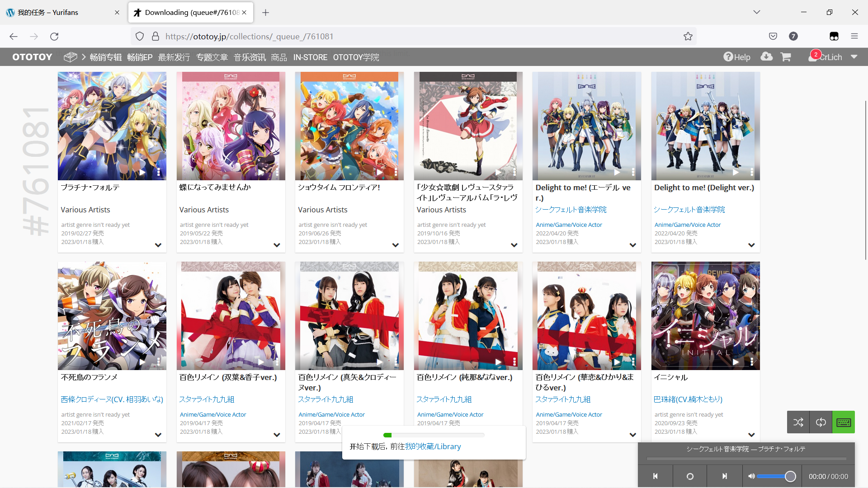Open the CrLich user dropdown arrow
This screenshot has height=488, width=868.
coord(854,57)
